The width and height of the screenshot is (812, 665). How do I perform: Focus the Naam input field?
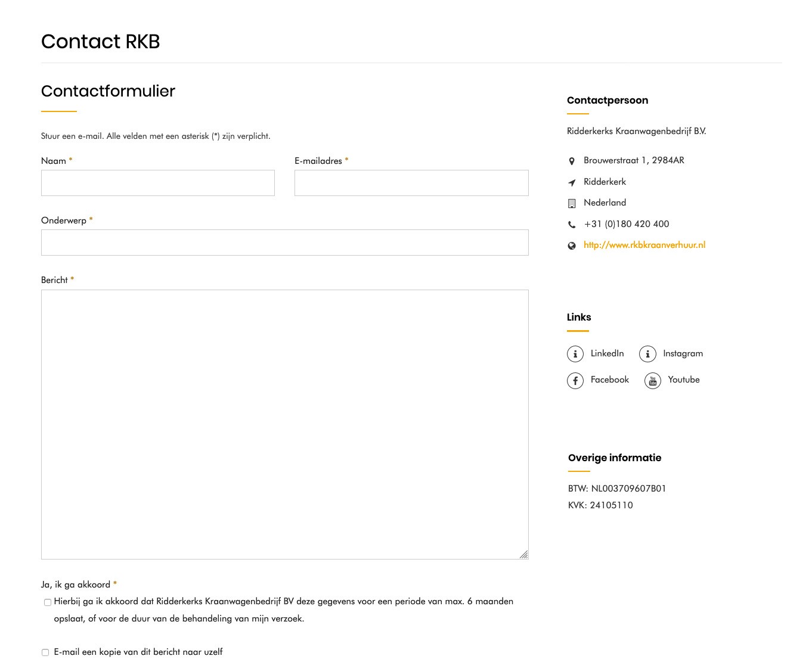(x=158, y=183)
